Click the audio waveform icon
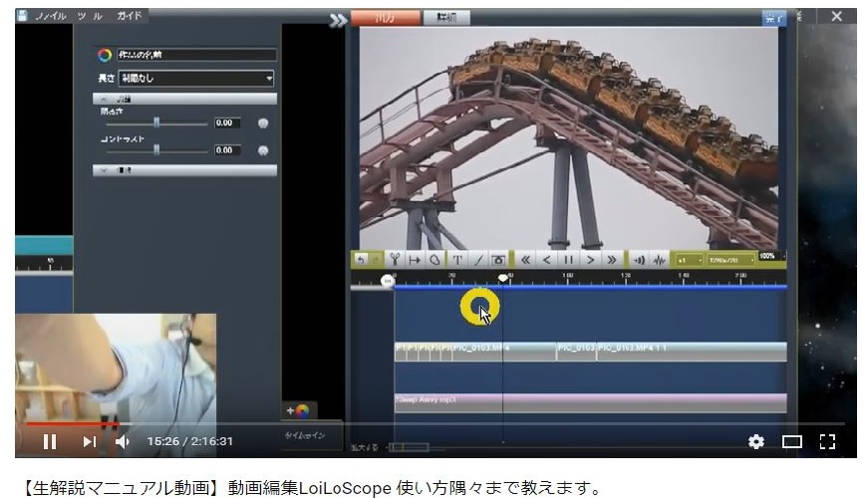868x498 pixels. point(660,259)
